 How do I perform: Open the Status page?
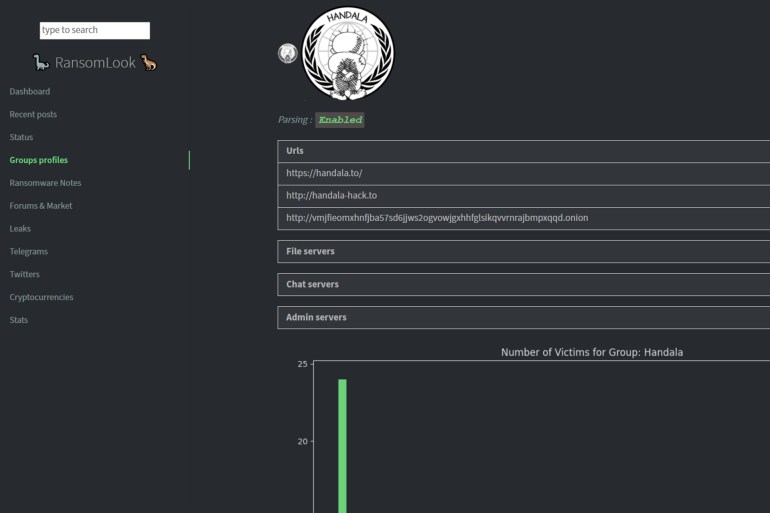[x=21, y=137]
